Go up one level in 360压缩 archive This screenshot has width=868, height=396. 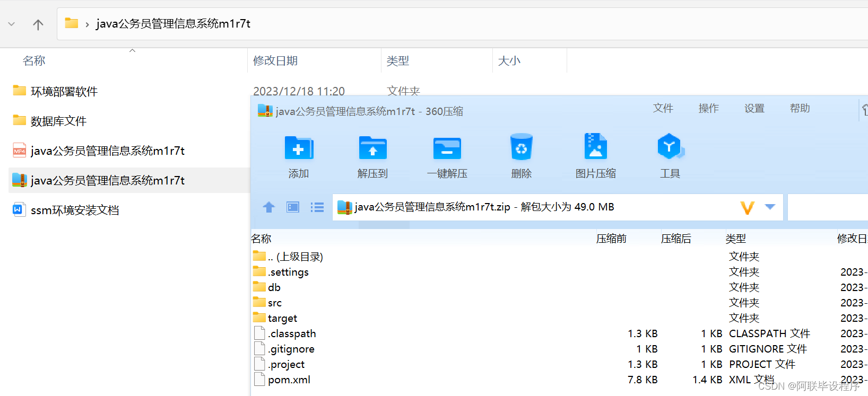(x=269, y=207)
